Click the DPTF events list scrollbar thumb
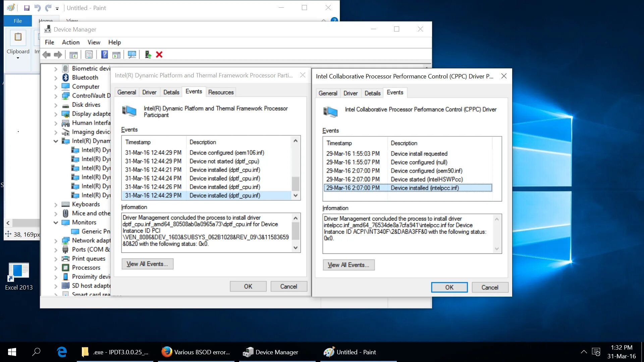Viewport: 644px width, 362px height. click(x=296, y=183)
